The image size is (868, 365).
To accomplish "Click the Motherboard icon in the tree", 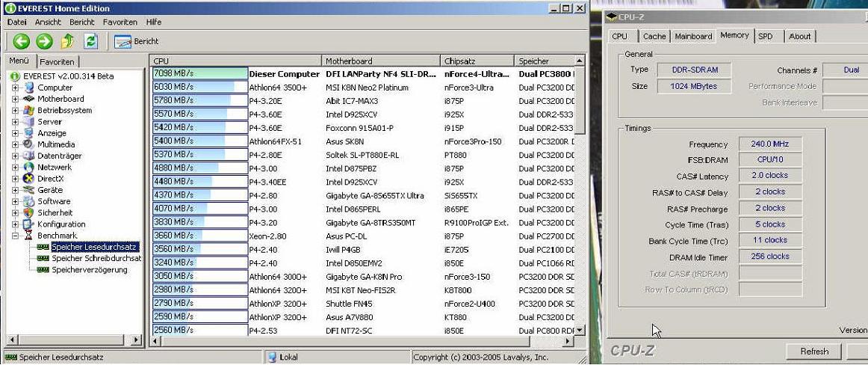I will click(x=29, y=99).
